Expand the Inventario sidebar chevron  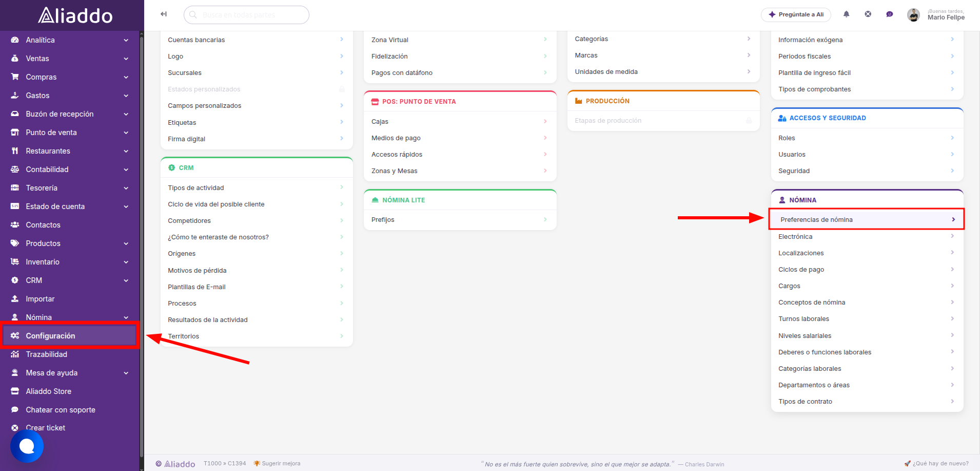coord(126,262)
